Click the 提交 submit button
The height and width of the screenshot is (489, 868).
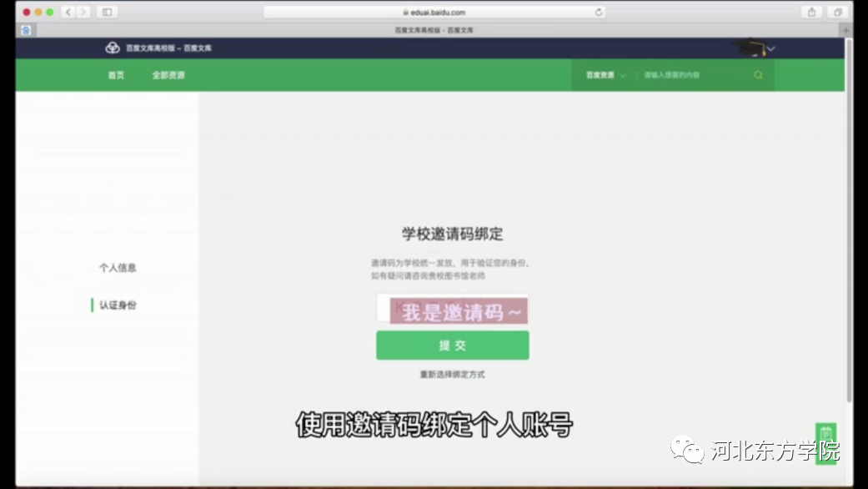point(453,345)
